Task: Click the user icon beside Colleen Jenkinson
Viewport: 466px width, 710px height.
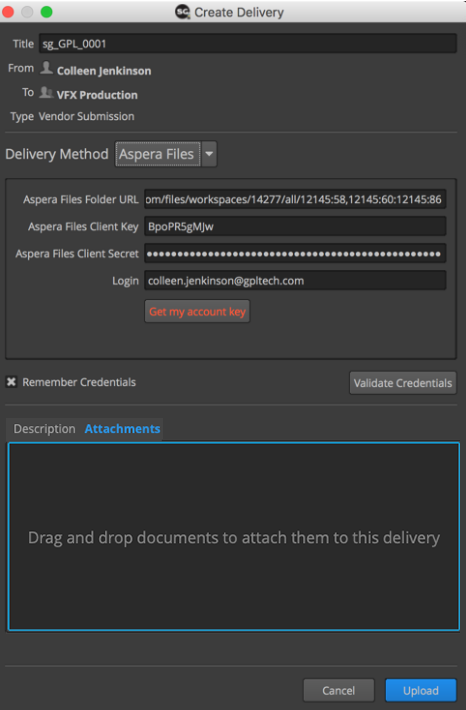Action: click(46, 68)
